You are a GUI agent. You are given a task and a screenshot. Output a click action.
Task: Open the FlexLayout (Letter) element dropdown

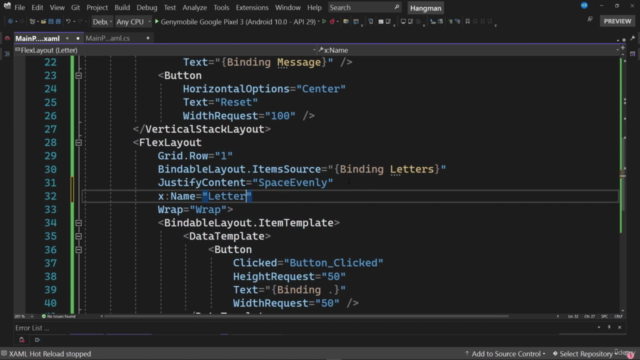pyautogui.click(x=165, y=50)
